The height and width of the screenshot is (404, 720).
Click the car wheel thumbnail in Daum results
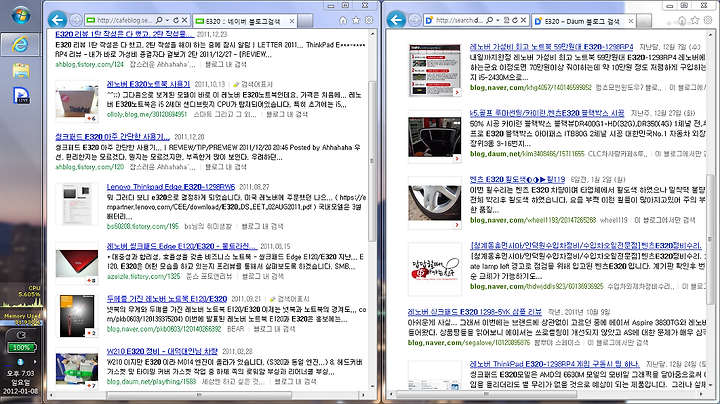(435, 202)
